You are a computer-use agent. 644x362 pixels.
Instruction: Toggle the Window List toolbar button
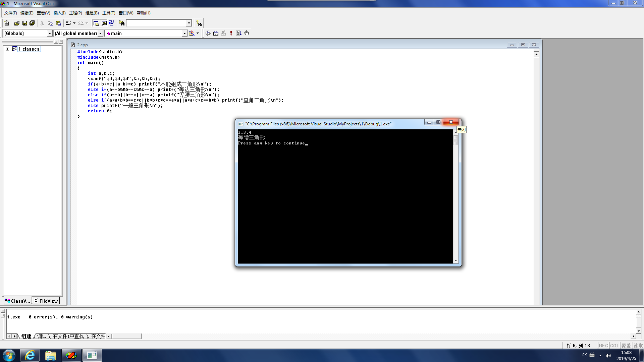(111, 23)
